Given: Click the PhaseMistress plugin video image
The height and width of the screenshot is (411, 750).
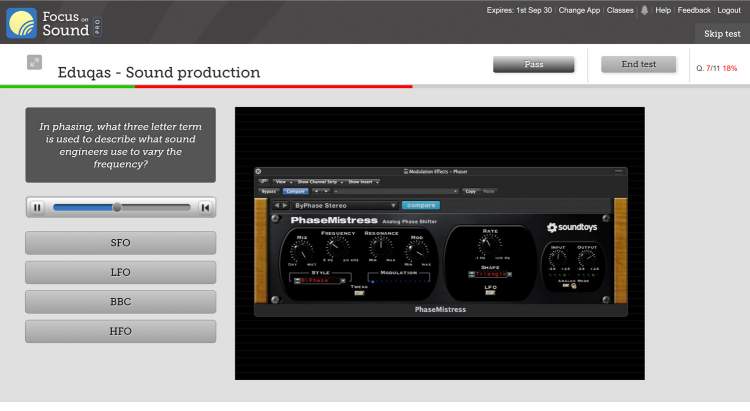Looking at the screenshot, I should [x=440, y=244].
